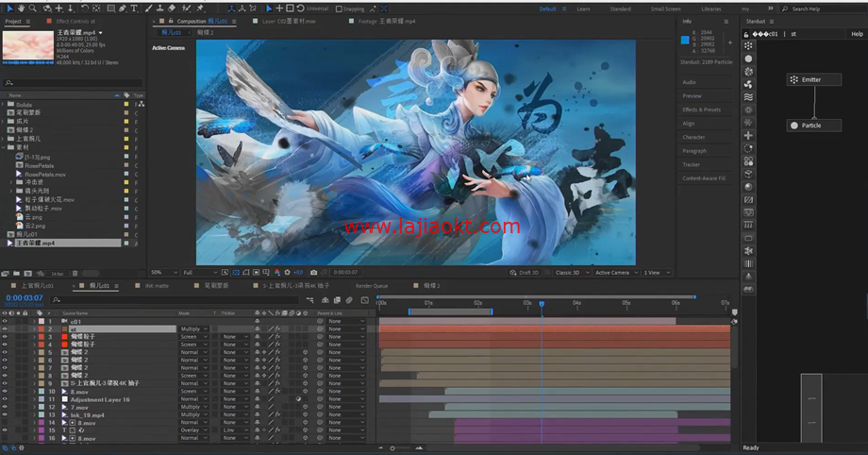Image resolution: width=868 pixels, height=455 pixels.
Task: Select the Horizontal Type tool
Action: tap(134, 8)
